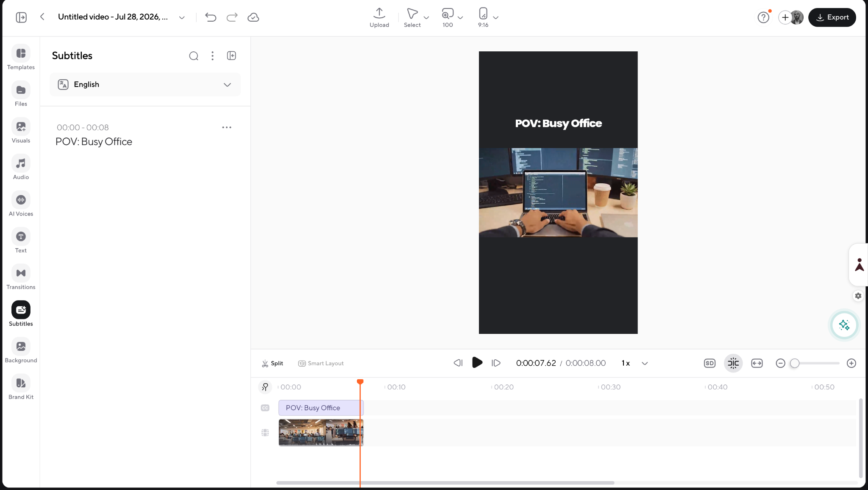The width and height of the screenshot is (868, 490).
Task: Click the zoom 100 icon
Action: coord(448,17)
